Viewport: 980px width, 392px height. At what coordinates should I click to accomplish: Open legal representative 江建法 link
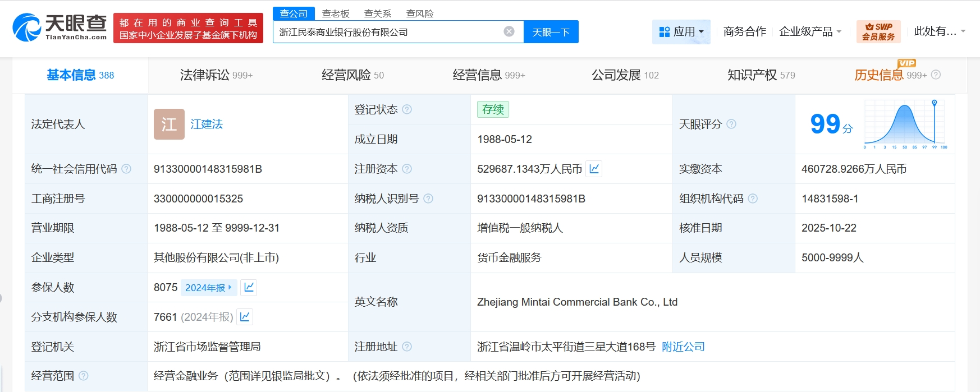click(x=207, y=124)
